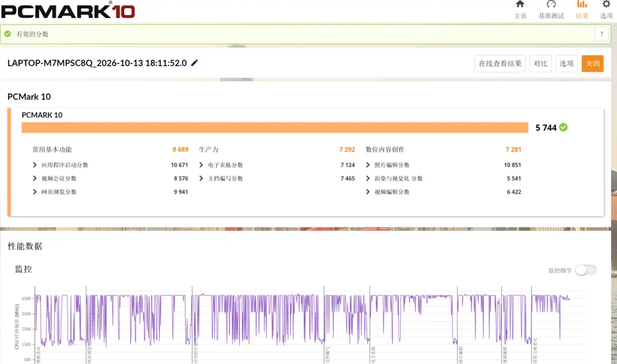Select the 结果 results bar-chart icon
This screenshot has width=617, height=364.
click(582, 4)
